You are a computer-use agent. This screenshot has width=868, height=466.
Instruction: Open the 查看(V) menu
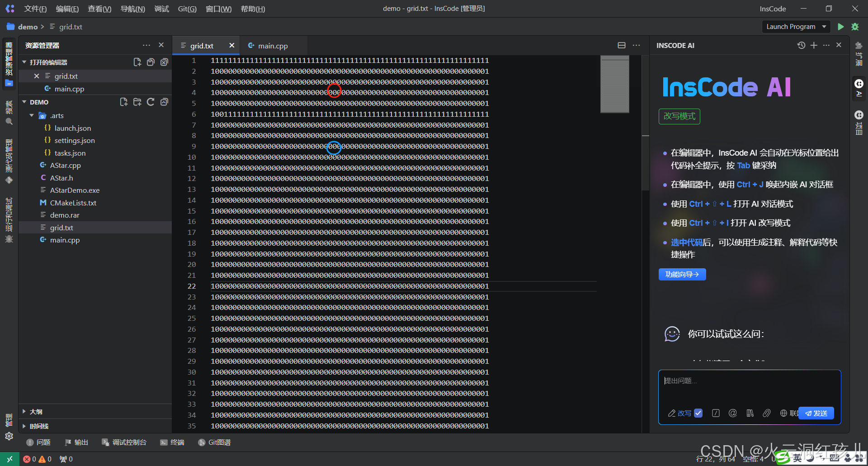tap(99, 9)
